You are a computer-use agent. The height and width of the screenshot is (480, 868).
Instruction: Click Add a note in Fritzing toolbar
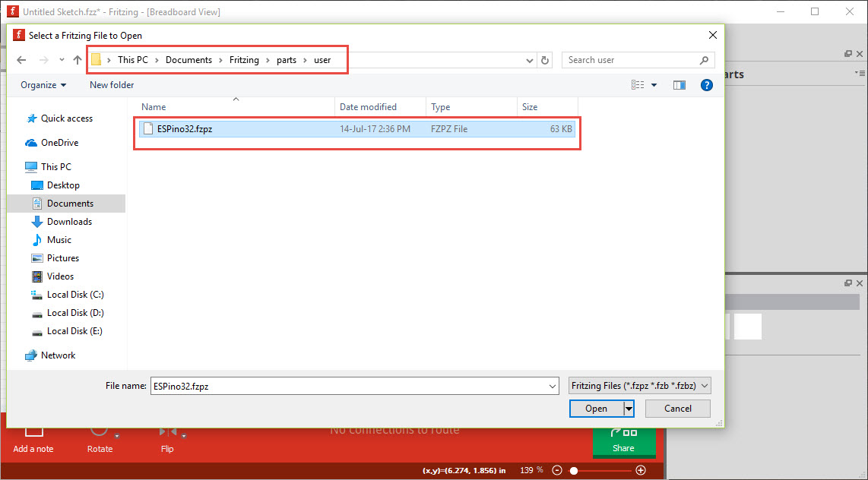point(33,441)
